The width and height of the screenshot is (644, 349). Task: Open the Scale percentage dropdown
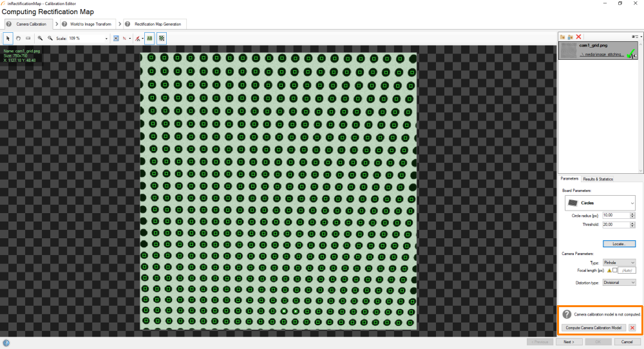coord(106,39)
